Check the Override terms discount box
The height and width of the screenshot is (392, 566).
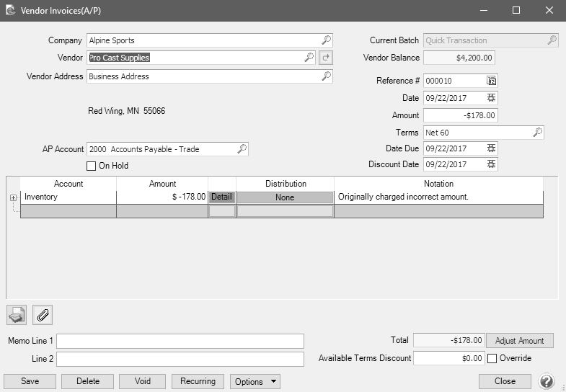click(x=492, y=358)
